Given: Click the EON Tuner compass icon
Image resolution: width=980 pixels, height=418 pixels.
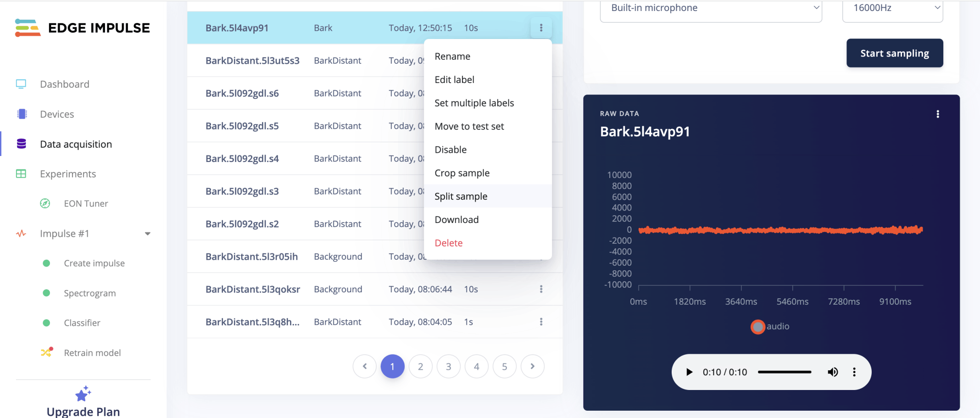Looking at the screenshot, I should 45,203.
